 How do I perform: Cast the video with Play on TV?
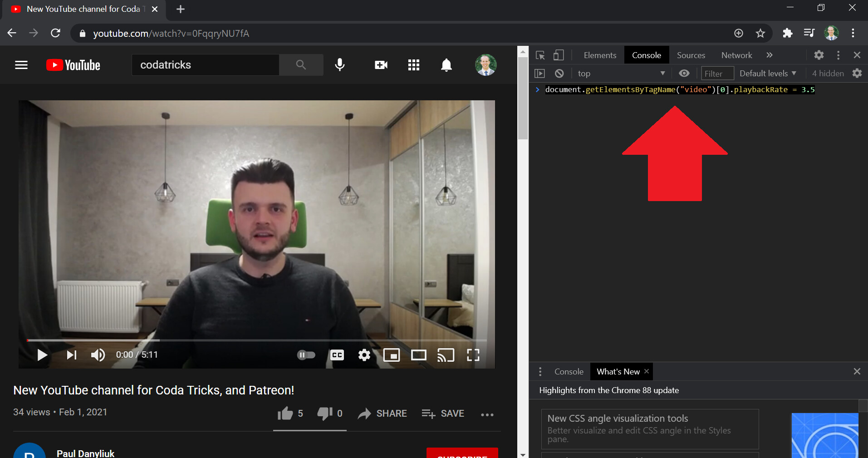point(446,355)
